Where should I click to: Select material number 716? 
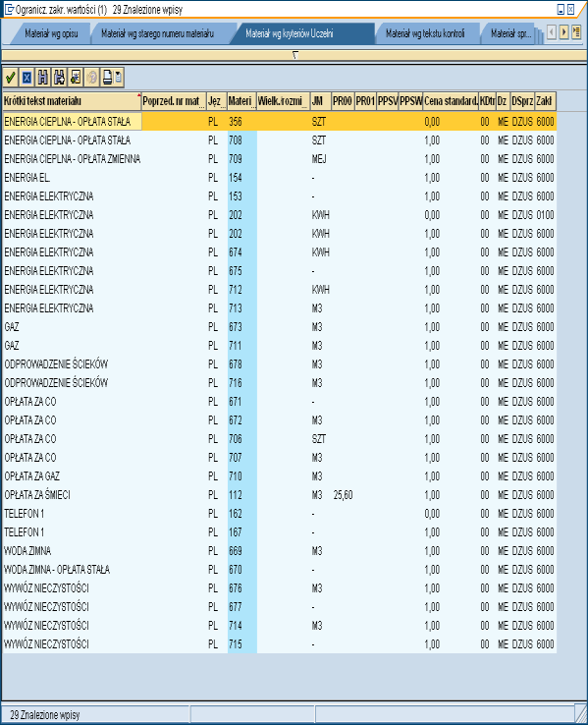pos(236,383)
